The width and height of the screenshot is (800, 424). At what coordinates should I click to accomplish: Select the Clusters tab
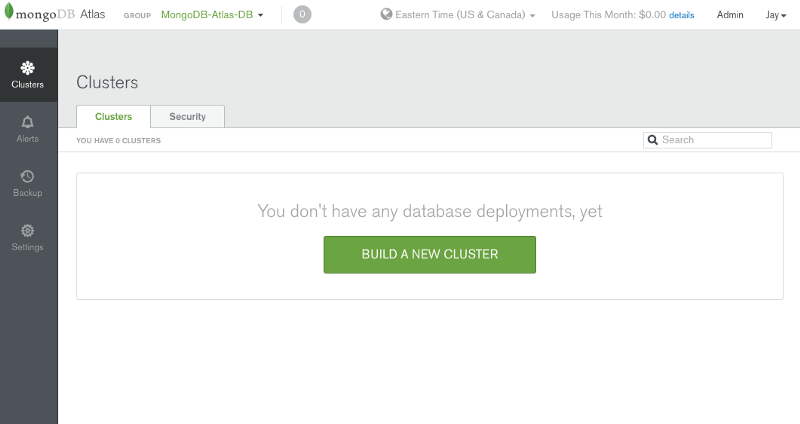pos(113,116)
